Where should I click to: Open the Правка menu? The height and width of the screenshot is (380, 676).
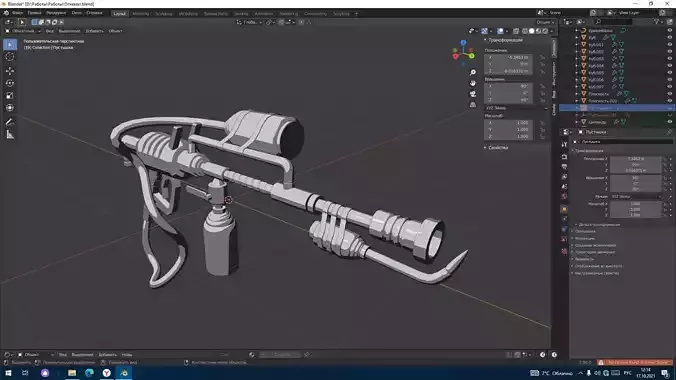pos(34,13)
